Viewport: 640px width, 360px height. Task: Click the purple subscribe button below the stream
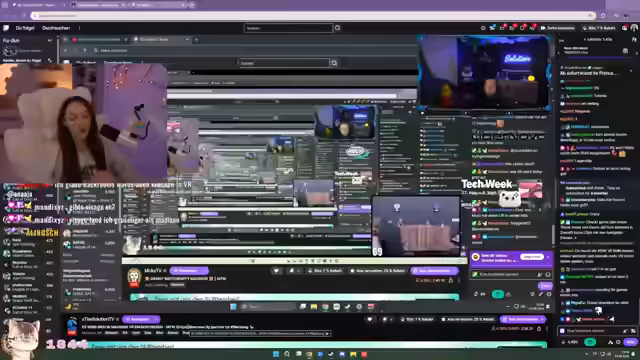click(x=522, y=319)
